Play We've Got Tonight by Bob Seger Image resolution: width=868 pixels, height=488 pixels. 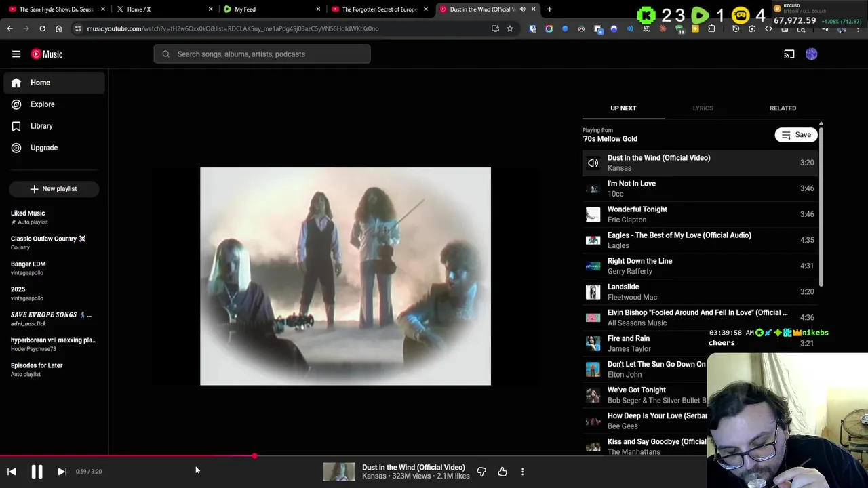(x=644, y=394)
